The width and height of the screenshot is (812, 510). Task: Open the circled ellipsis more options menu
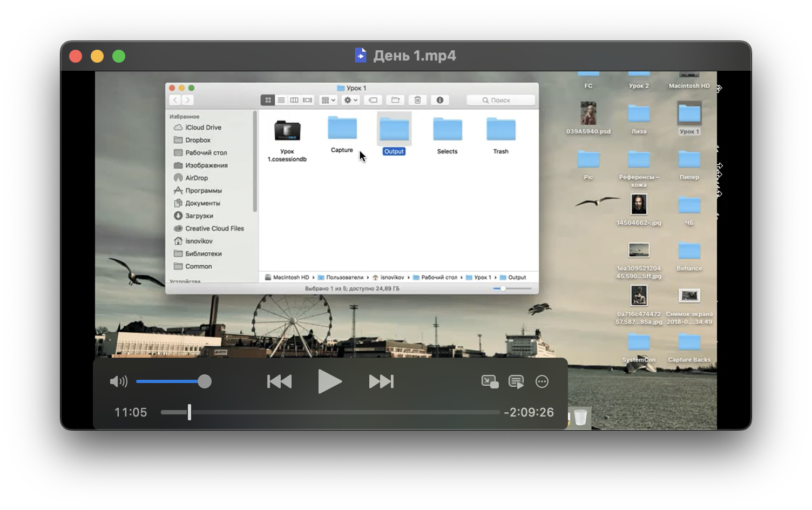click(x=542, y=381)
